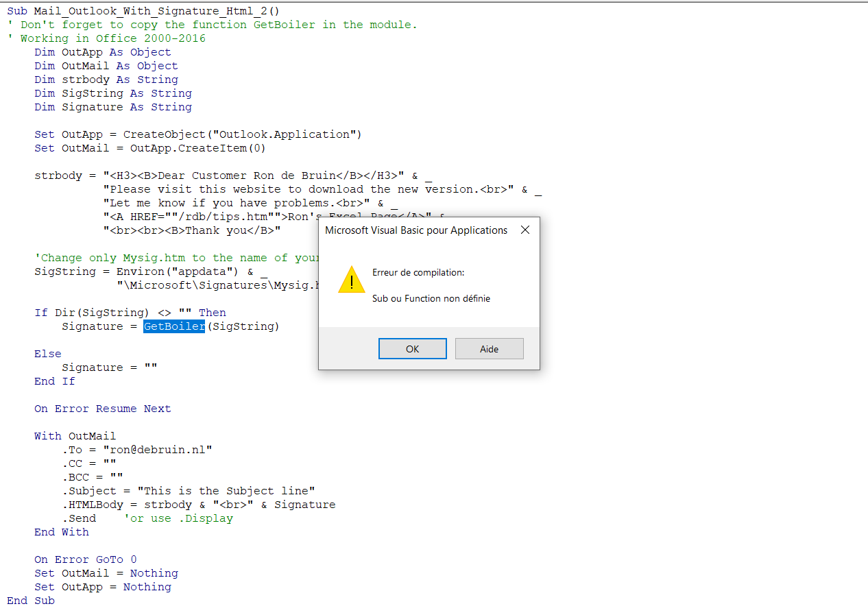
Task: Click the "End With" line
Action: coord(62,532)
